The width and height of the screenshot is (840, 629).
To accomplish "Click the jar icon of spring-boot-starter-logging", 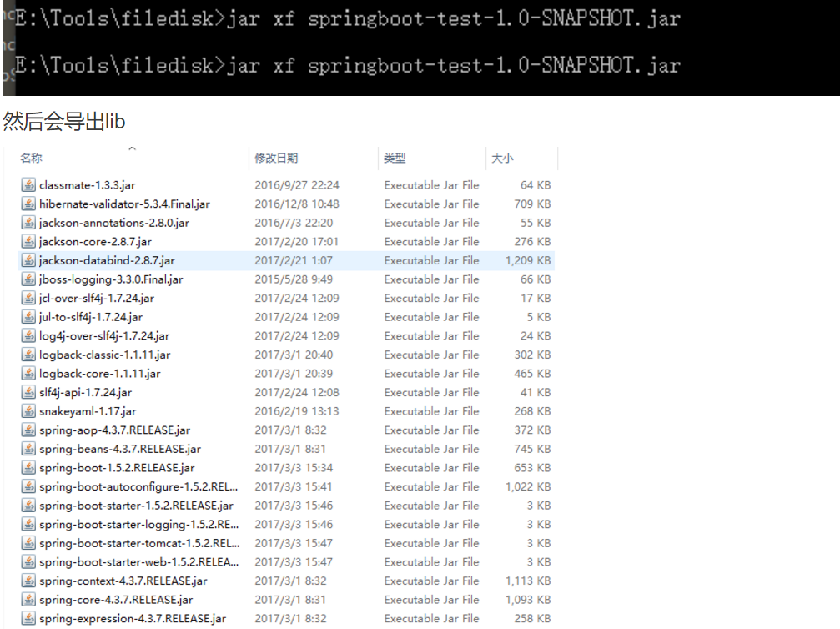I will tap(28, 524).
